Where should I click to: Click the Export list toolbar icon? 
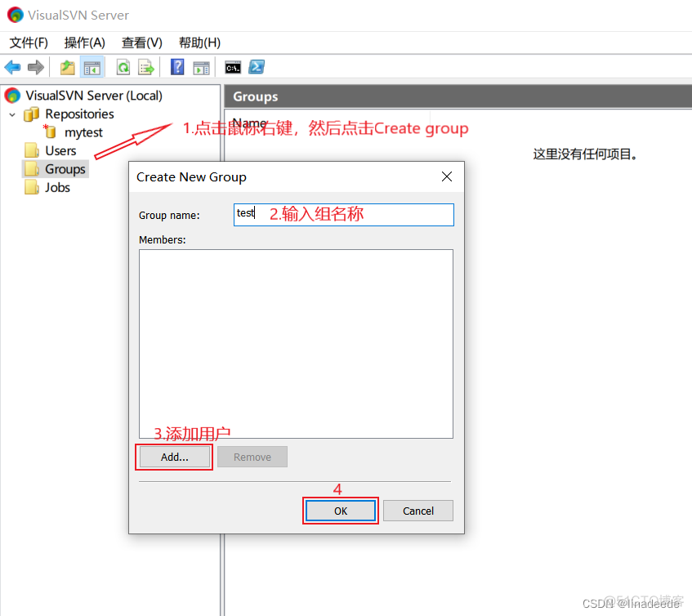click(146, 68)
